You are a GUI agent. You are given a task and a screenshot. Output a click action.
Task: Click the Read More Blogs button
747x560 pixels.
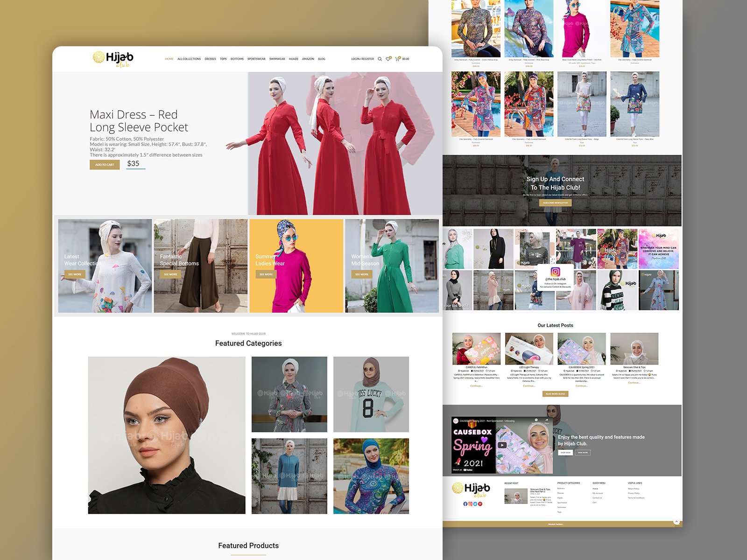pyautogui.click(x=555, y=394)
